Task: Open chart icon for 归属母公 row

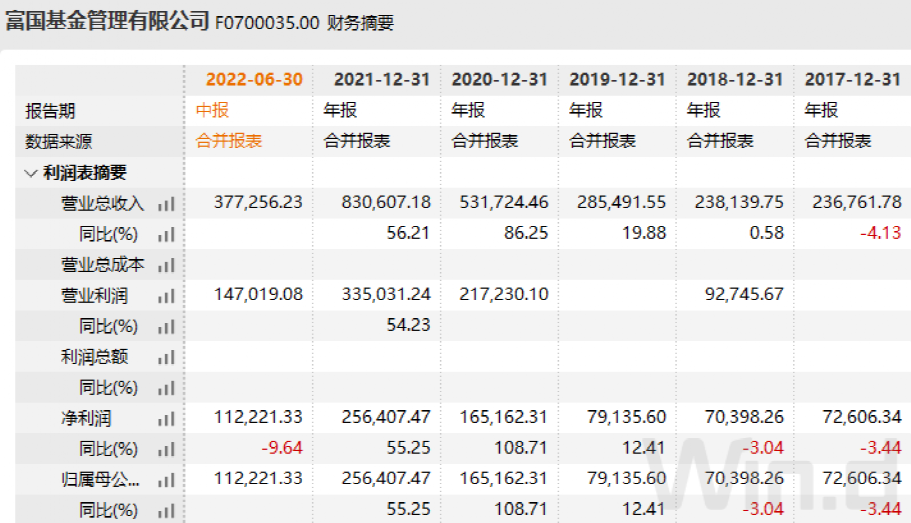Action: point(166,480)
